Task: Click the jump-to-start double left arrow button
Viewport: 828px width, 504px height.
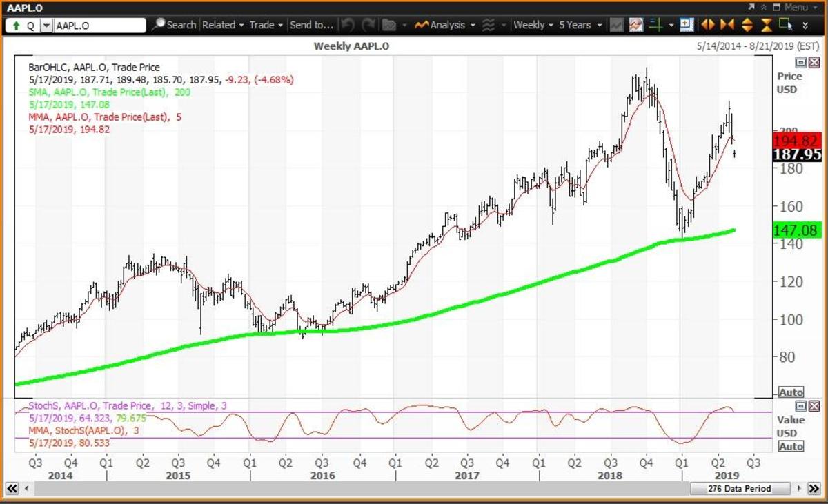Action: (x=12, y=489)
